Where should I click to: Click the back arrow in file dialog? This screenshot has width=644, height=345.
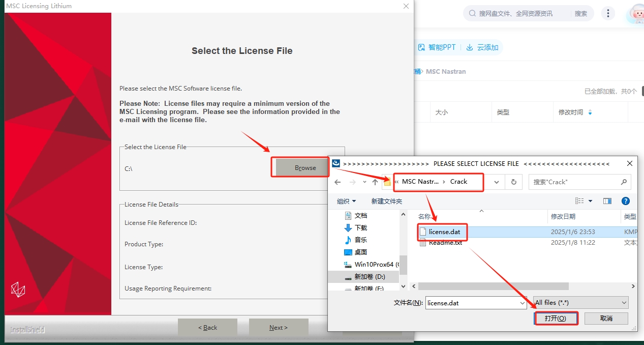coord(338,182)
